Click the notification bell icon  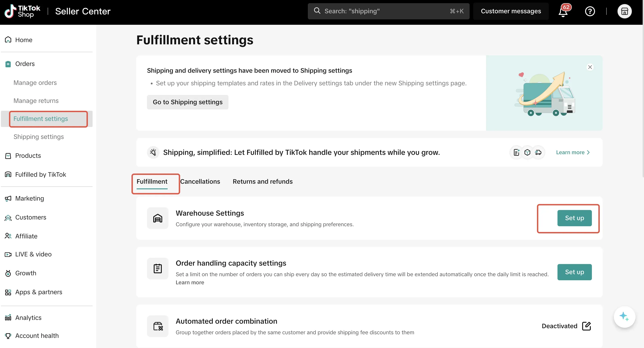563,11
